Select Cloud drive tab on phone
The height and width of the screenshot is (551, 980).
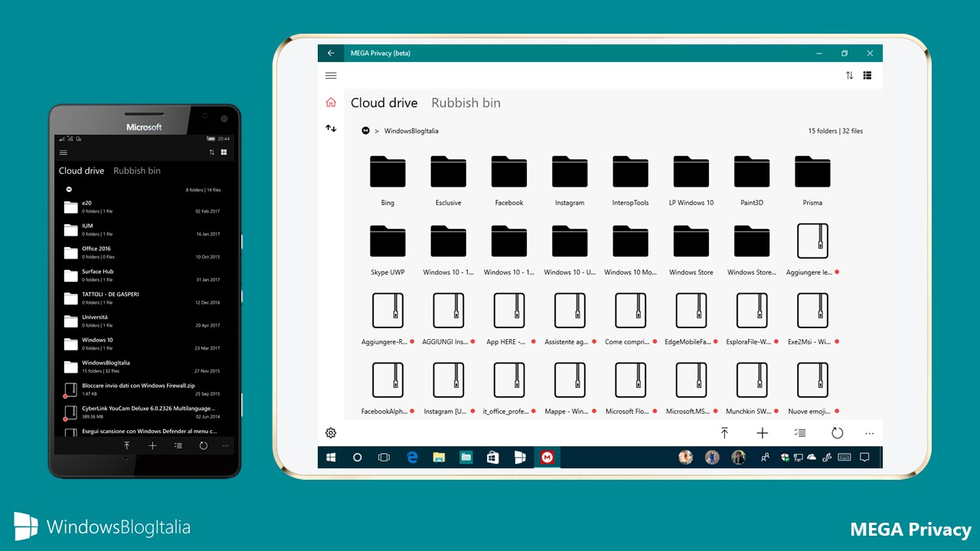tap(81, 171)
